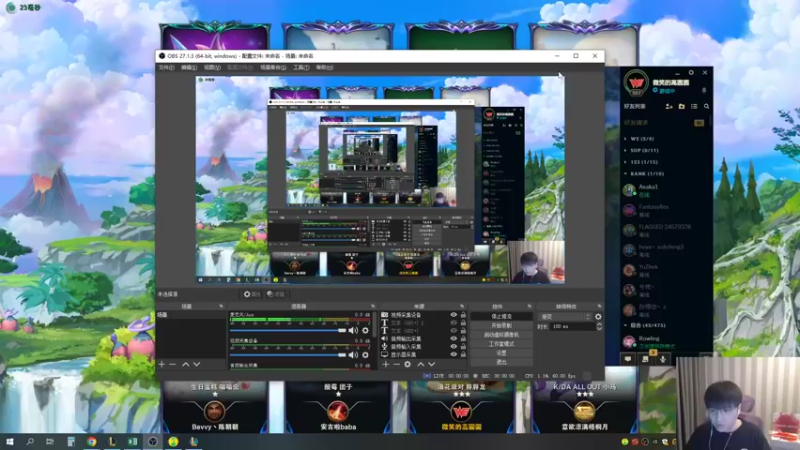The height and width of the screenshot is (450, 800).
Task: Click 启动虚拟摄像机 virtual camera button
Action: tap(502, 335)
